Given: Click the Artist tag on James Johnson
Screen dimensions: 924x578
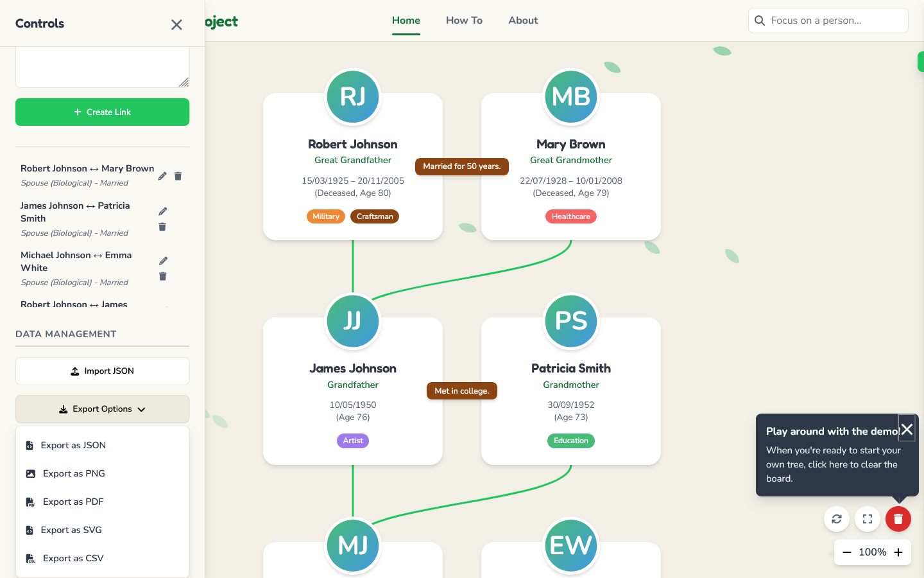Looking at the screenshot, I should [353, 441].
